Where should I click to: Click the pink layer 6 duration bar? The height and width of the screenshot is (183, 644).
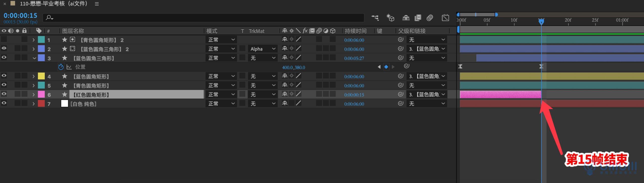tap(500, 95)
